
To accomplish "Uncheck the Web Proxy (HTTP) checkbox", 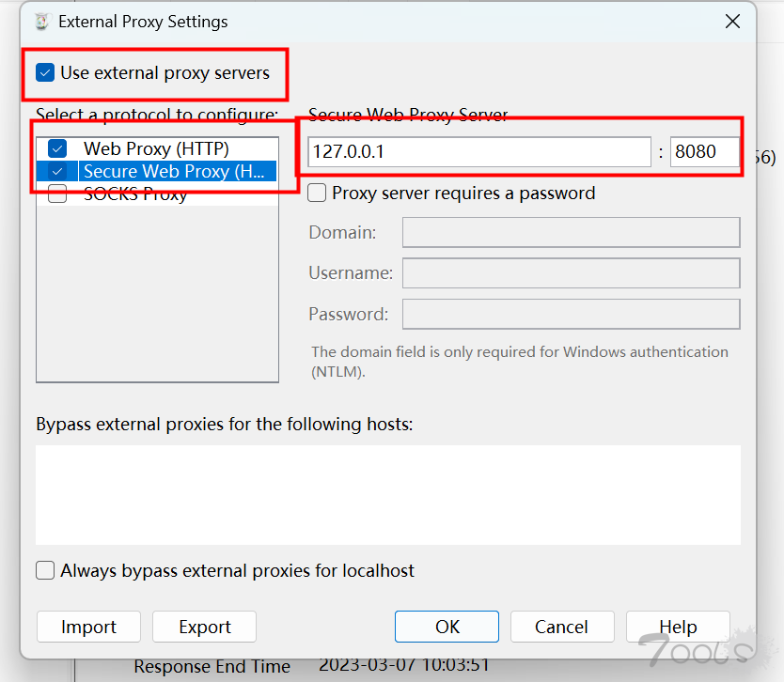I will tap(57, 148).
